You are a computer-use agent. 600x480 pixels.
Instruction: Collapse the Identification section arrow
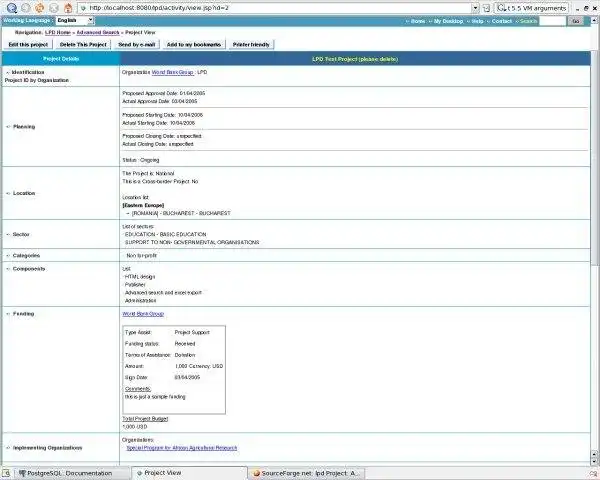[8, 72]
